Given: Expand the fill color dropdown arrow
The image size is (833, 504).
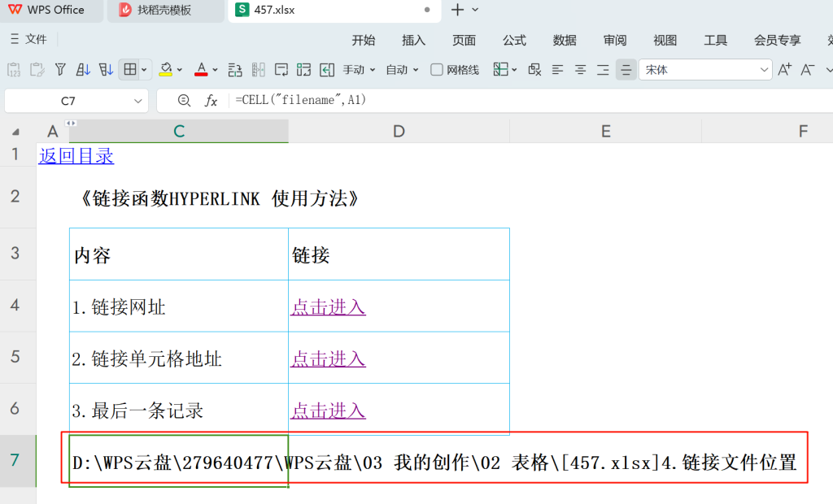Looking at the screenshot, I should point(180,70).
